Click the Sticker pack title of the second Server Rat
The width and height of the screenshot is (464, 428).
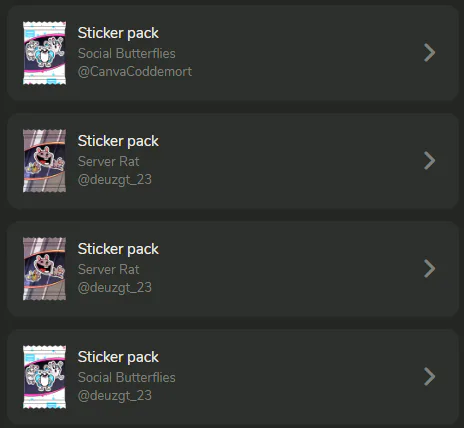[118, 249]
